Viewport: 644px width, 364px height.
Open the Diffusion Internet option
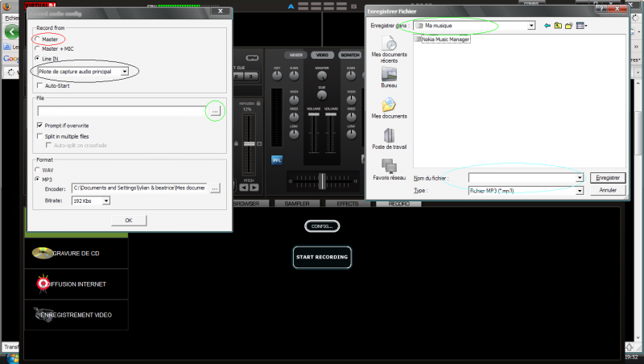(x=76, y=284)
